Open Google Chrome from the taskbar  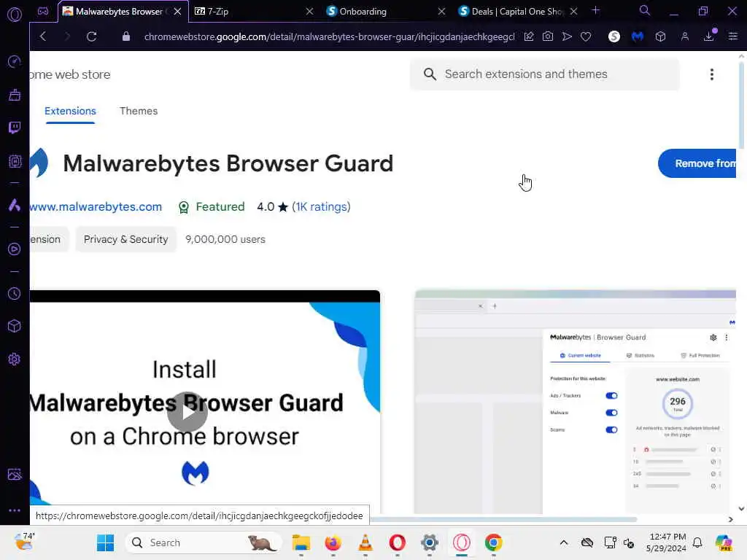494,542
